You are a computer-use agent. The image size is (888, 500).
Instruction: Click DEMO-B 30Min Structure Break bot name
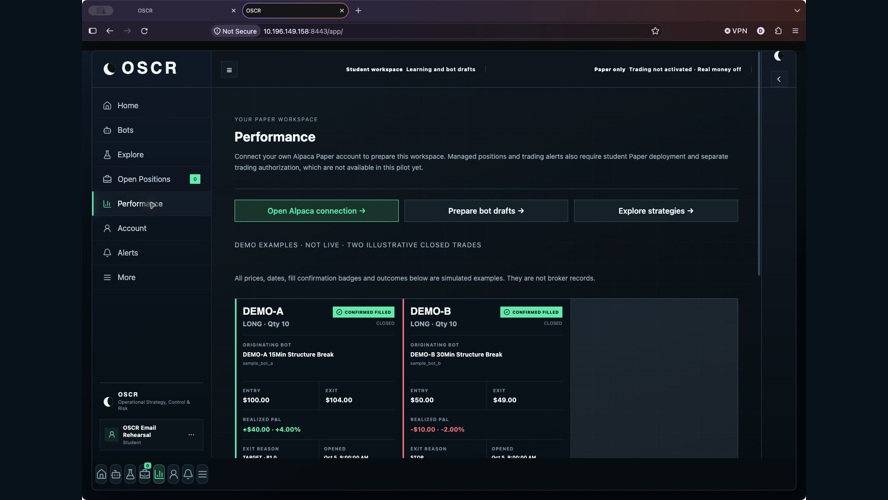[456, 354]
